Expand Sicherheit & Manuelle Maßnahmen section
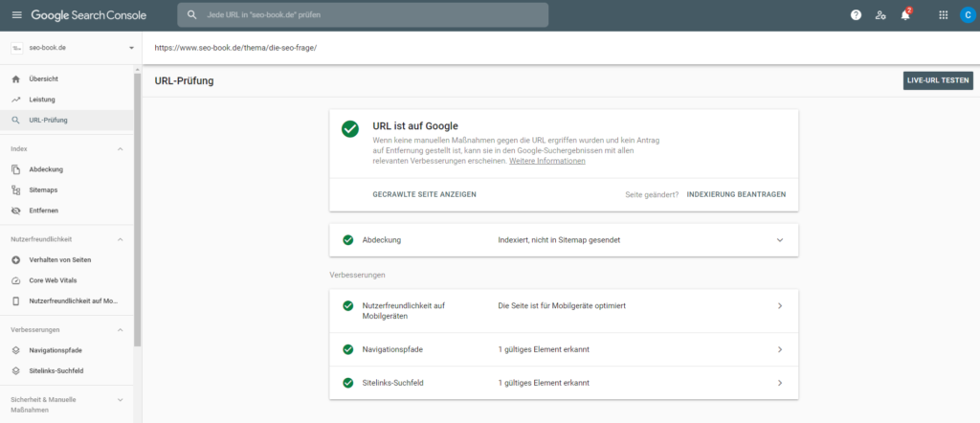Viewport: 980px width, 423px height. pyautogui.click(x=120, y=399)
